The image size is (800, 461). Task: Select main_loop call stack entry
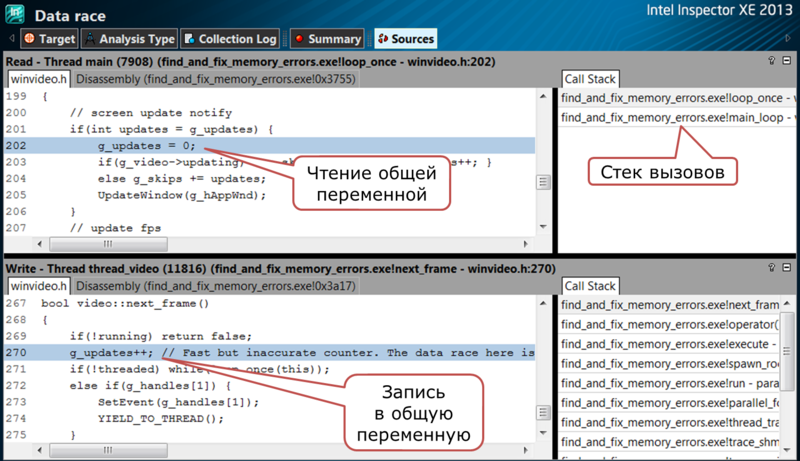click(x=677, y=117)
